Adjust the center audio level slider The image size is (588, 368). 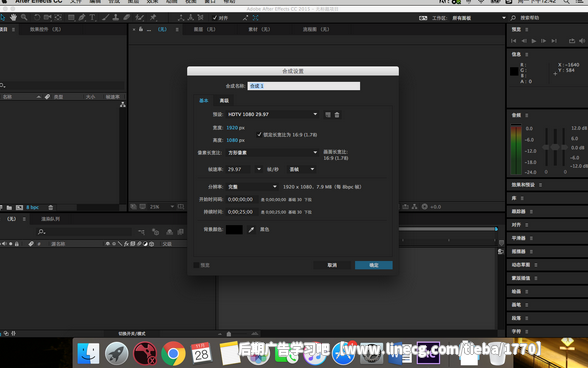point(555,147)
